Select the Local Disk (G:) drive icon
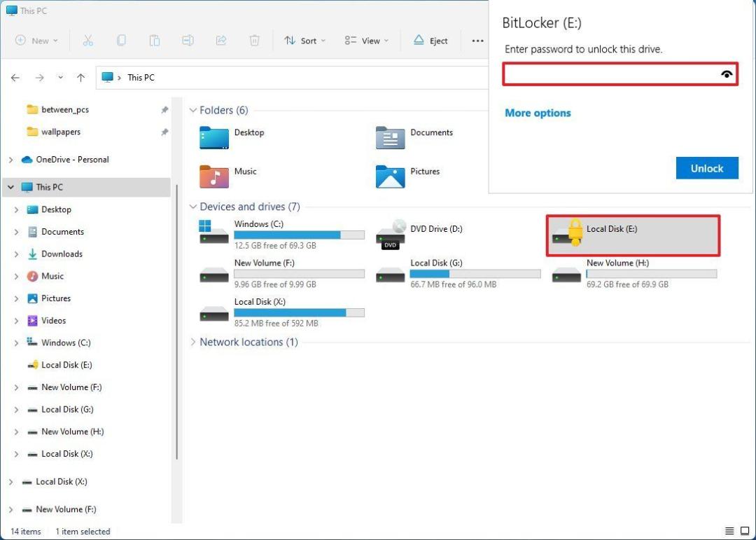 pos(391,276)
